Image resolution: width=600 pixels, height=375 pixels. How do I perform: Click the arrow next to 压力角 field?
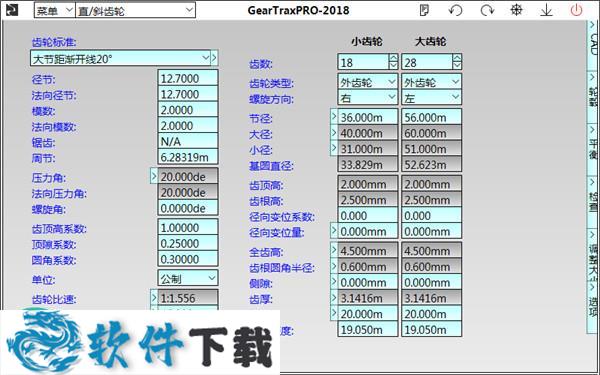[154, 176]
